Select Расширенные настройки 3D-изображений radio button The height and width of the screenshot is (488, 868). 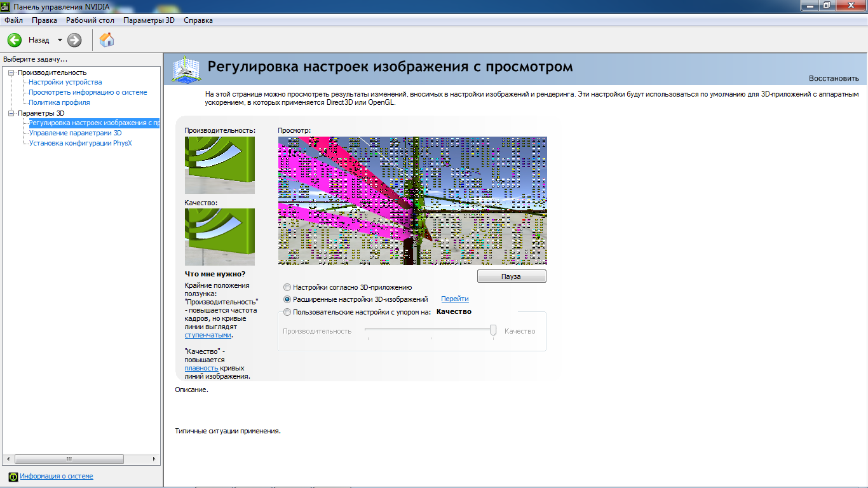[288, 299]
